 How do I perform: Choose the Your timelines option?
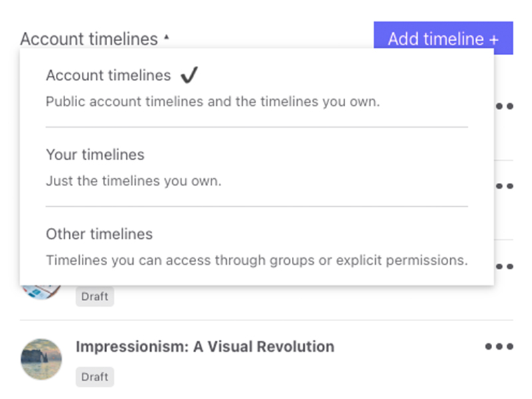pyautogui.click(x=95, y=154)
